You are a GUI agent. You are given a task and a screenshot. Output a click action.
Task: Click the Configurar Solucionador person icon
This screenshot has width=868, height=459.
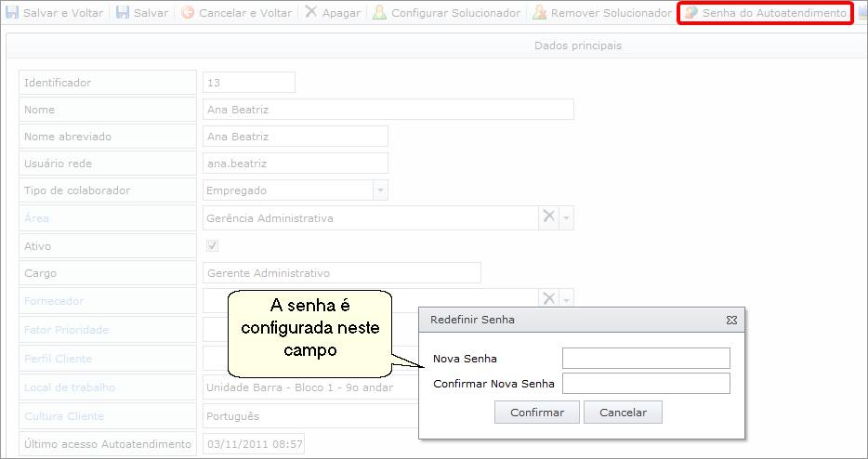379,12
